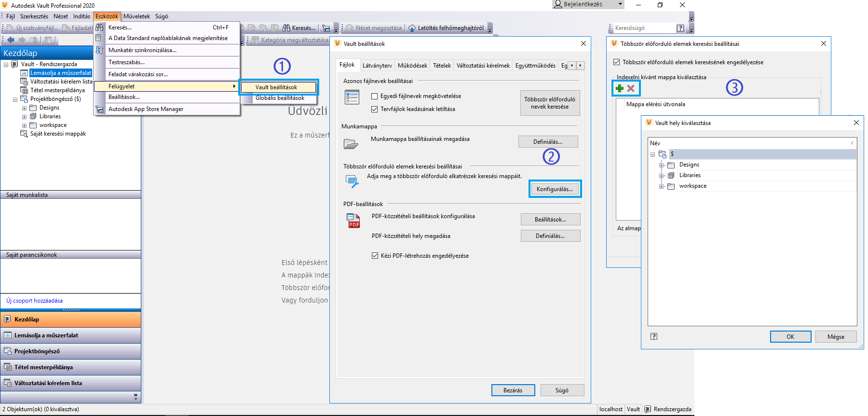Select workspace folder in Vault hely dialog
The width and height of the screenshot is (868, 416).
693,186
